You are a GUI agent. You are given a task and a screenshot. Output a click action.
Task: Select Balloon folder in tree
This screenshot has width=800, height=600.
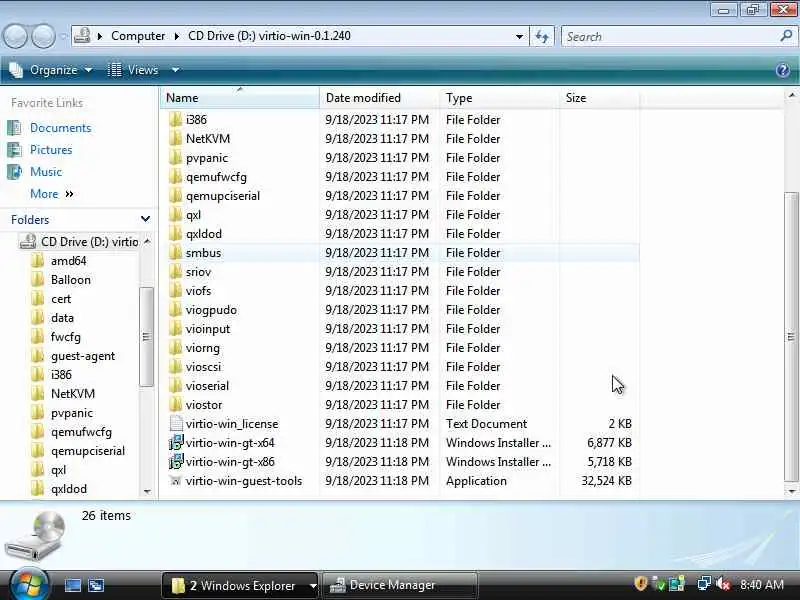[70, 280]
